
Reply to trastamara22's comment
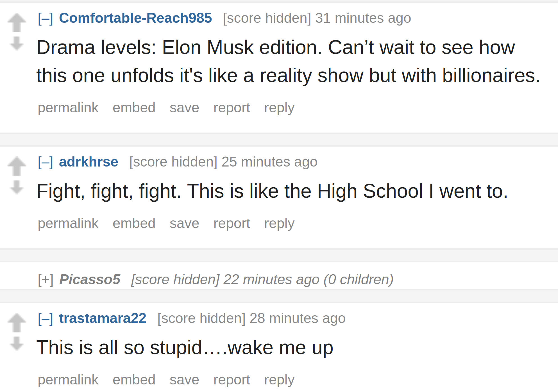[279, 380]
